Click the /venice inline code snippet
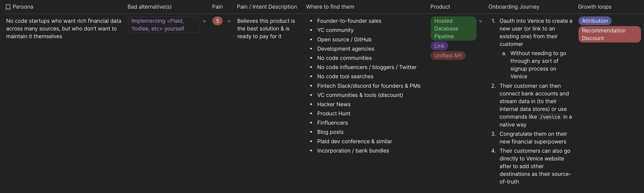The height and width of the screenshot is (193, 644). pyautogui.click(x=550, y=117)
